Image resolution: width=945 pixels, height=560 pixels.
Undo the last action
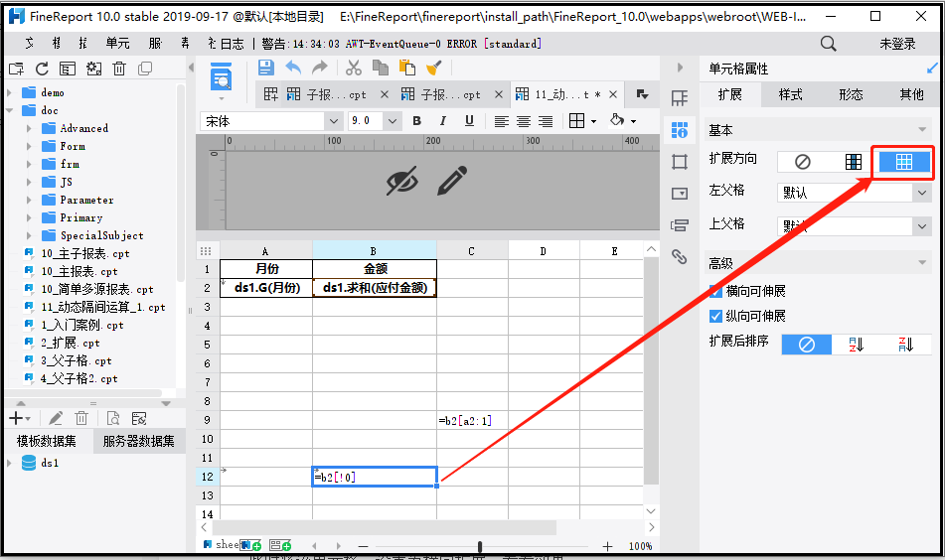[293, 68]
